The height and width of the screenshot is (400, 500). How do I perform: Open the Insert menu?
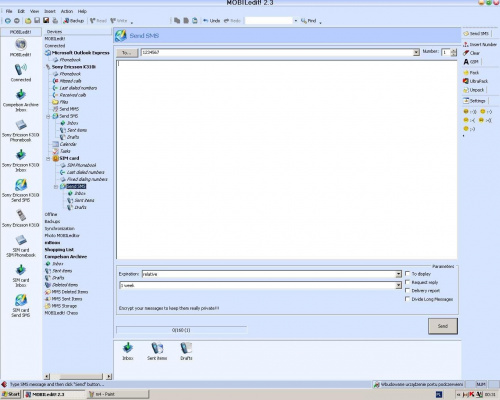tap(50, 11)
